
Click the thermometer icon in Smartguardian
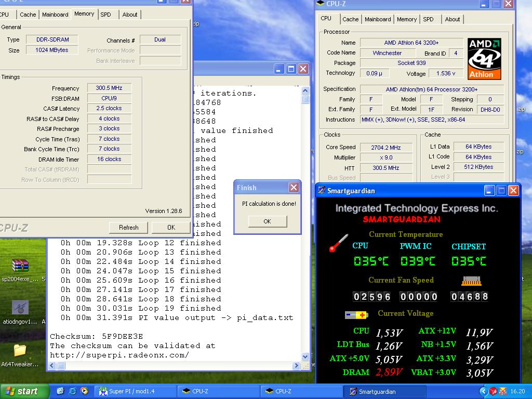(338, 243)
